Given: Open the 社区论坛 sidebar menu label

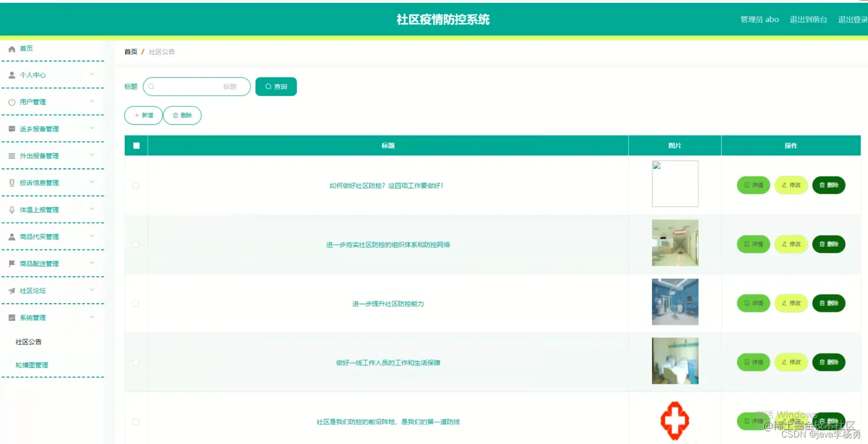Looking at the screenshot, I should (33, 291).
